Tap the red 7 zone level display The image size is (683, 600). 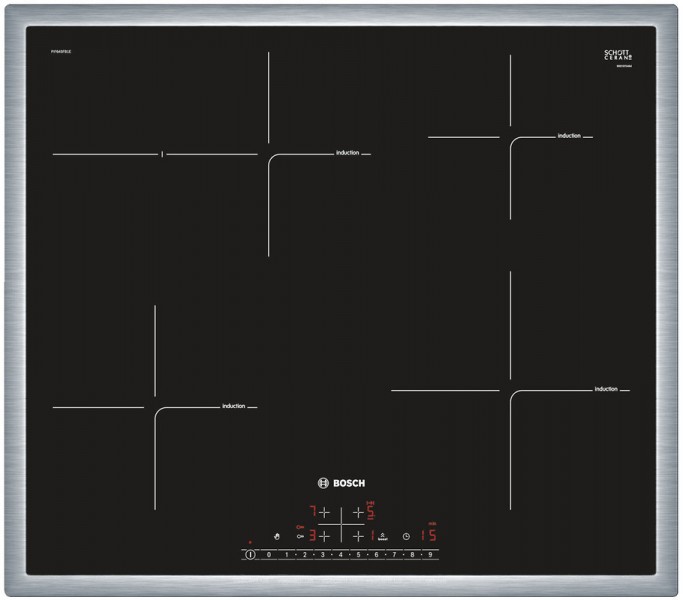point(312,512)
